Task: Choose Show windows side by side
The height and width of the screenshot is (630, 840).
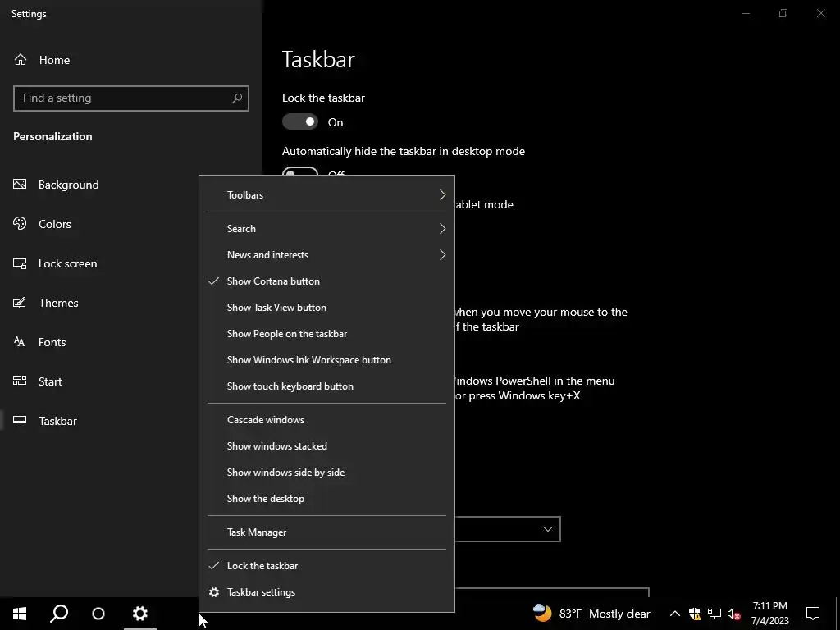Action: 326,472
